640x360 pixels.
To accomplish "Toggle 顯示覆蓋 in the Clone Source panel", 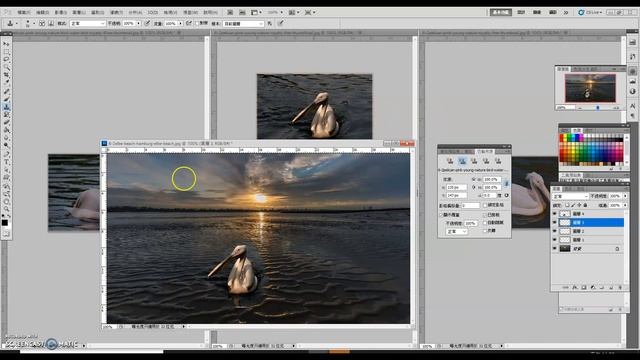I will click(441, 215).
